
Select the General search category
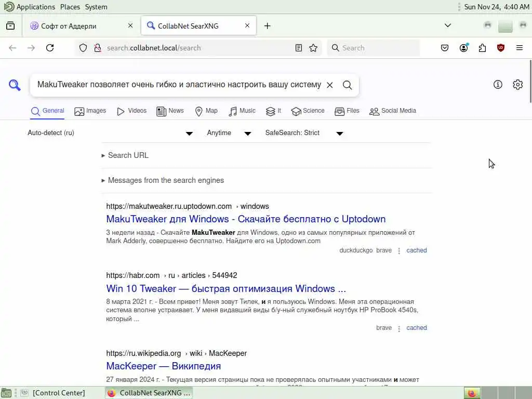tap(47, 111)
